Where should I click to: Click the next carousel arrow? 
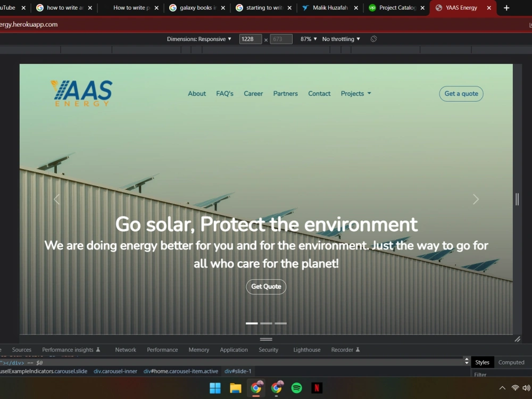pyautogui.click(x=476, y=199)
